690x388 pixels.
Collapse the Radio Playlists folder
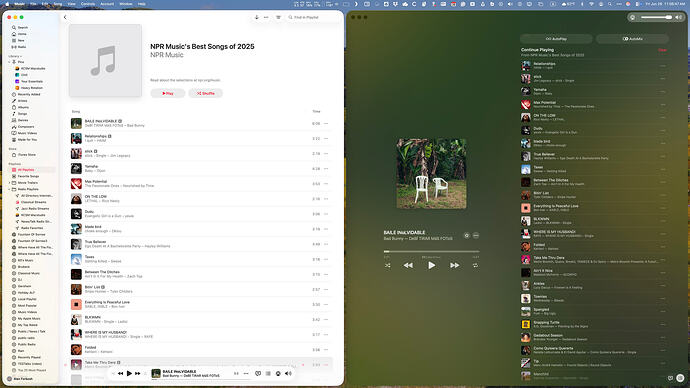(9, 189)
